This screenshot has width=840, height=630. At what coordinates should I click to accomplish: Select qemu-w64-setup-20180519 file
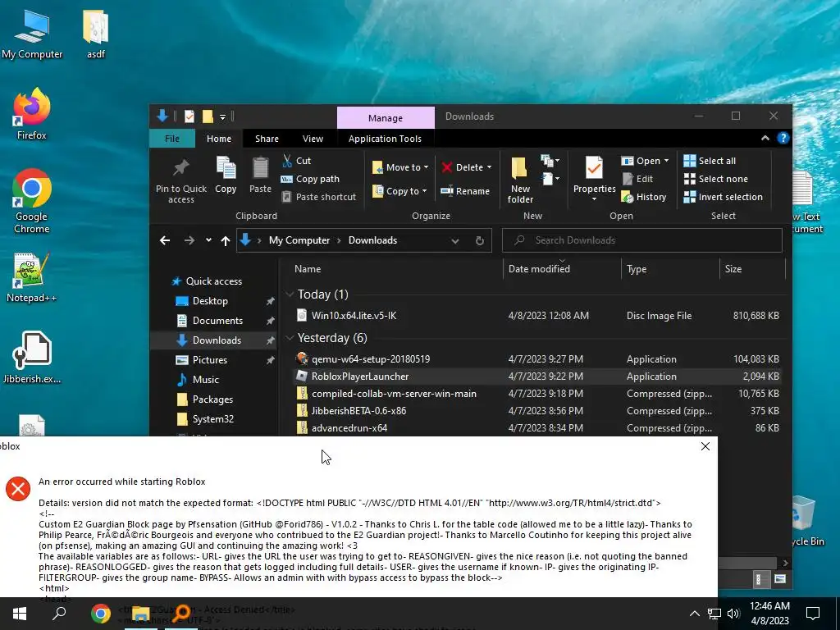tap(537, 359)
